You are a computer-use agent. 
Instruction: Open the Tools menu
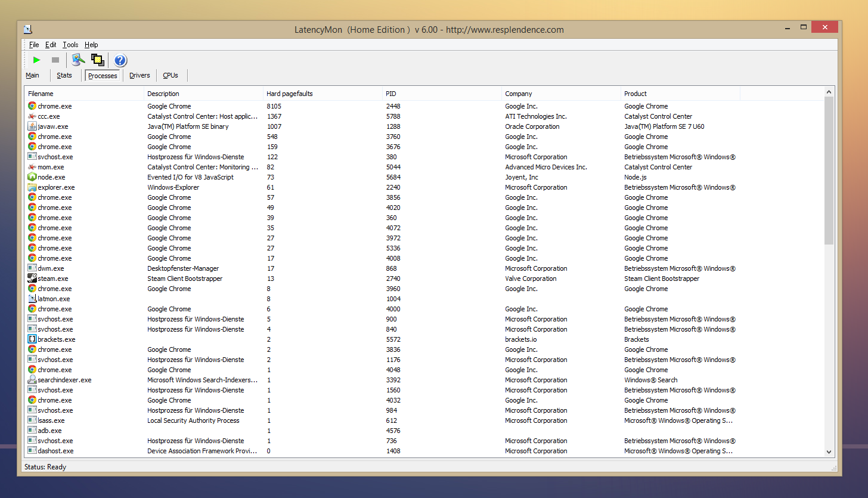(70, 45)
